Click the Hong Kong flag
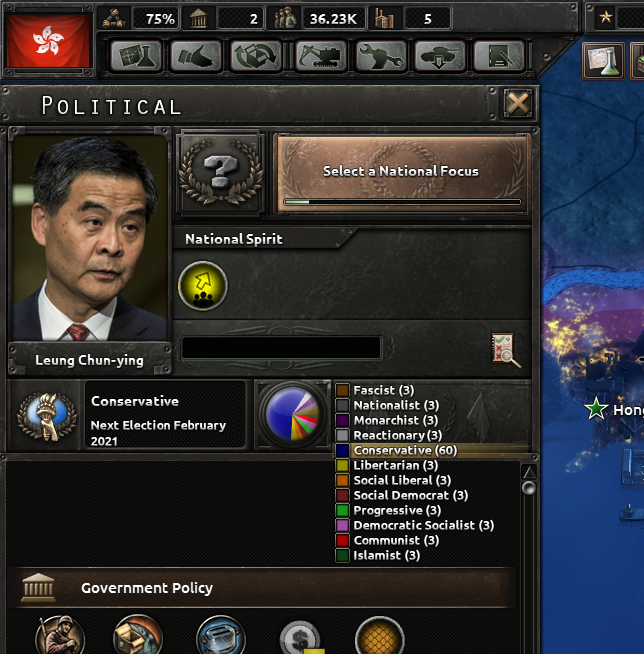The height and width of the screenshot is (654, 644). [48, 41]
